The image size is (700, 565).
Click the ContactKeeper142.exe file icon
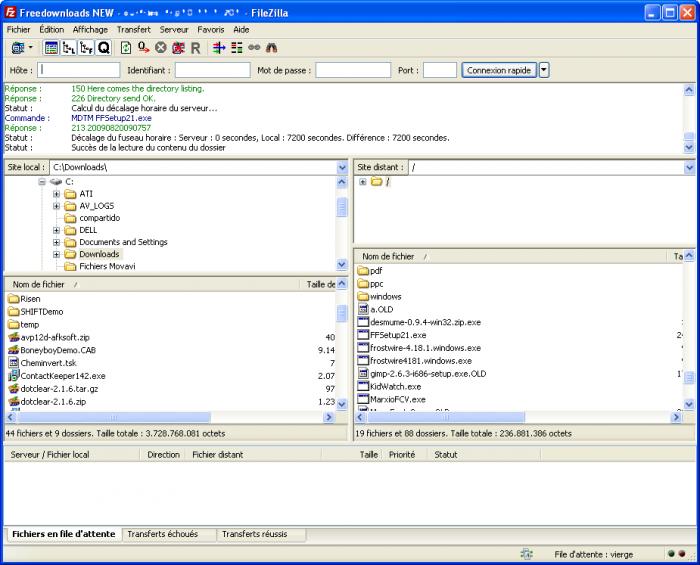(x=13, y=376)
